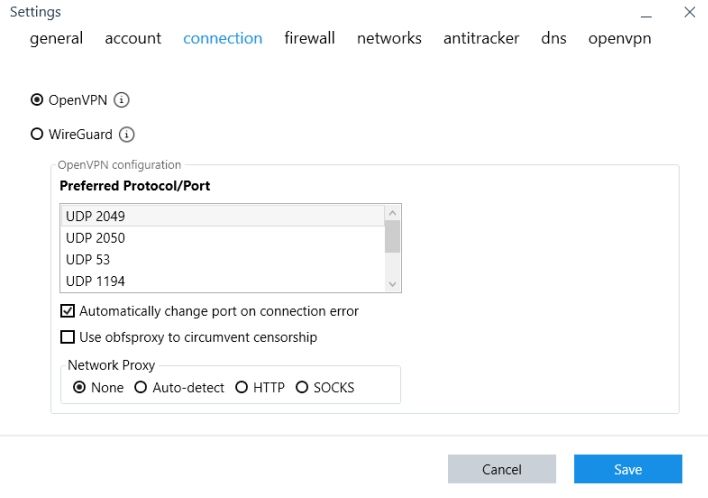
Task: Click the info icon beside WireGuard
Action: [127, 134]
